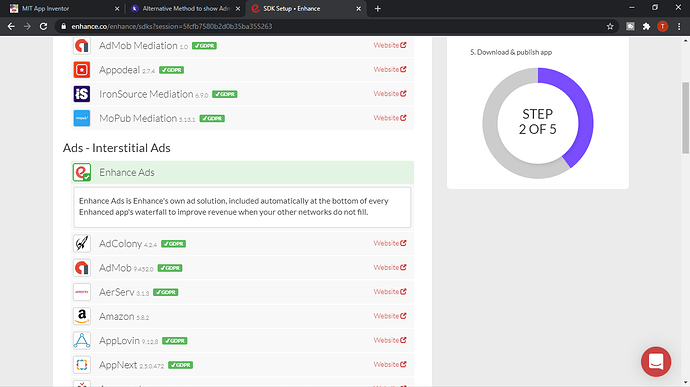Select the MoPub Mediation SDK icon
The width and height of the screenshot is (690, 387).
click(82, 118)
